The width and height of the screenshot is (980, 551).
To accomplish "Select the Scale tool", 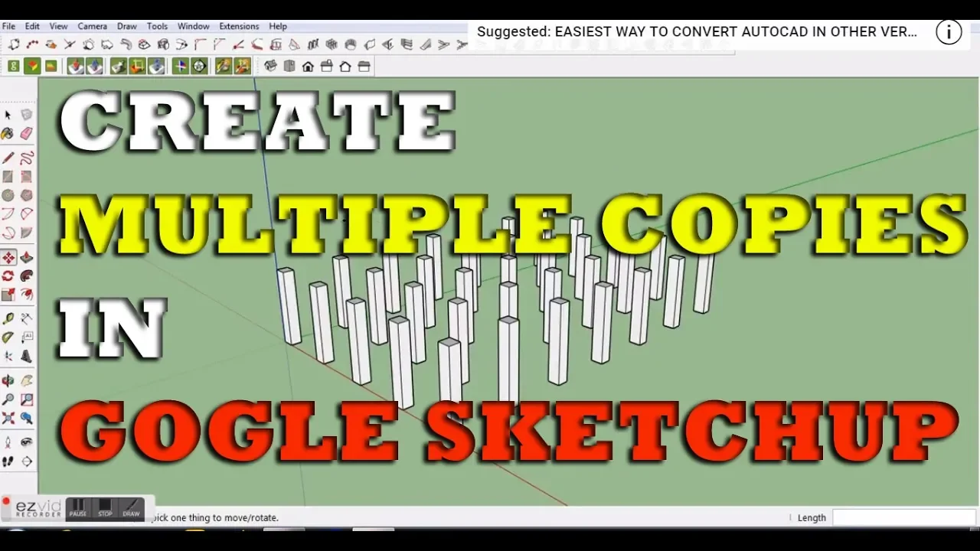I will tap(8, 295).
